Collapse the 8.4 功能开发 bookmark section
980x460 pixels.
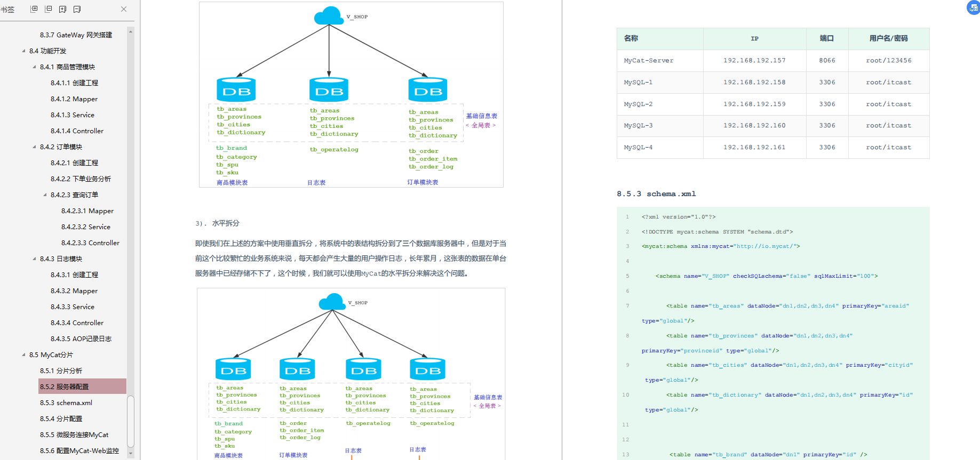click(x=23, y=51)
